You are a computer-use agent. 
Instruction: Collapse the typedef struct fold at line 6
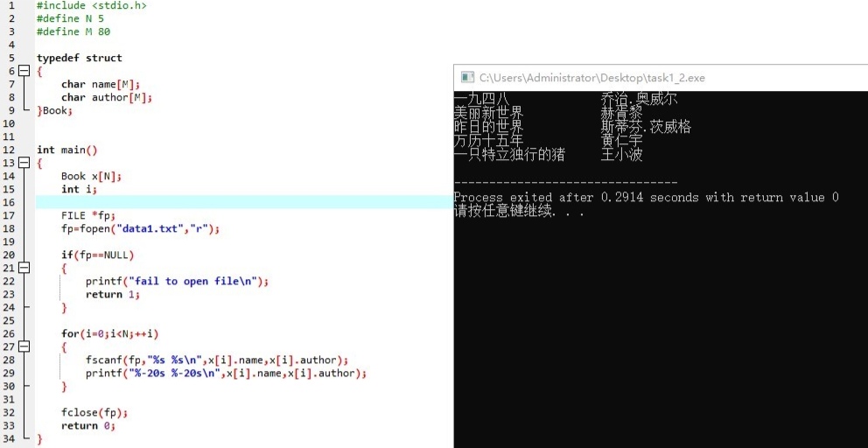pyautogui.click(x=24, y=71)
